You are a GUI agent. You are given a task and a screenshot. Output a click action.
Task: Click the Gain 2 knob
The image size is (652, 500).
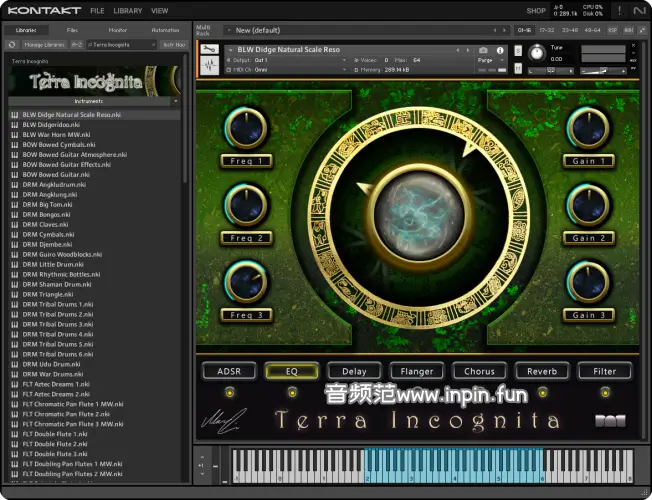point(588,205)
